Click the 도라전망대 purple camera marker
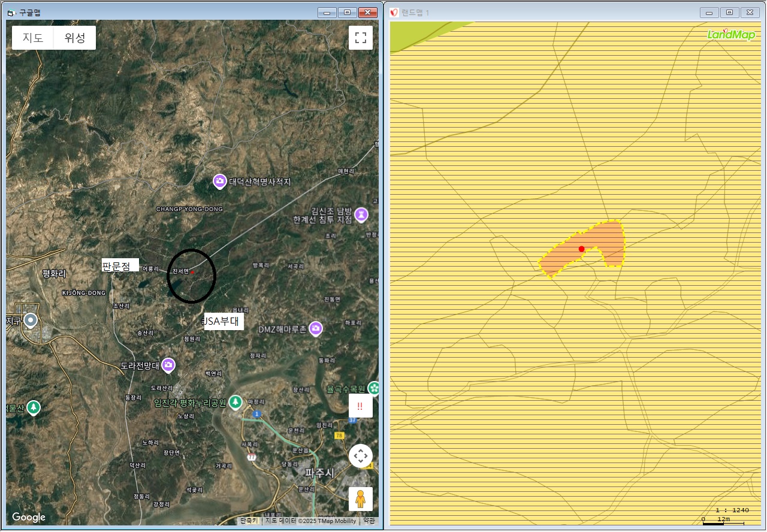The width and height of the screenshot is (767, 532). 168,364
